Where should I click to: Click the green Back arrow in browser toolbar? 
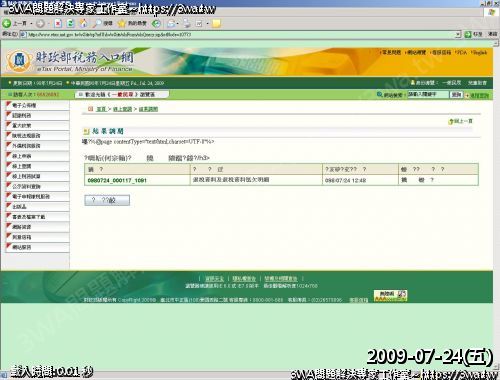(x=6, y=23)
